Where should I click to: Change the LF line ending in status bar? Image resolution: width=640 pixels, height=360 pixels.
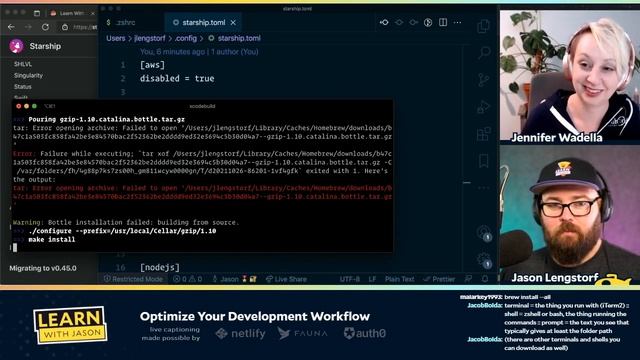[372, 279]
